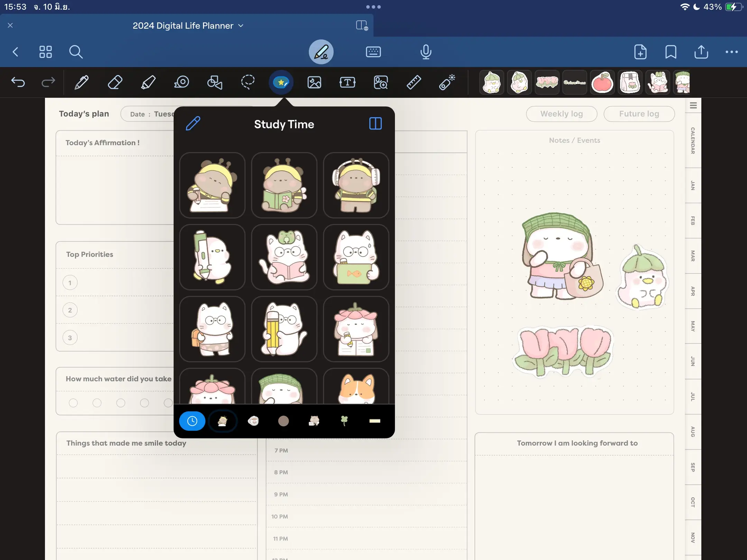Open the JAN month tab on the right
Viewport: 747px width, 560px height.
[693, 185]
